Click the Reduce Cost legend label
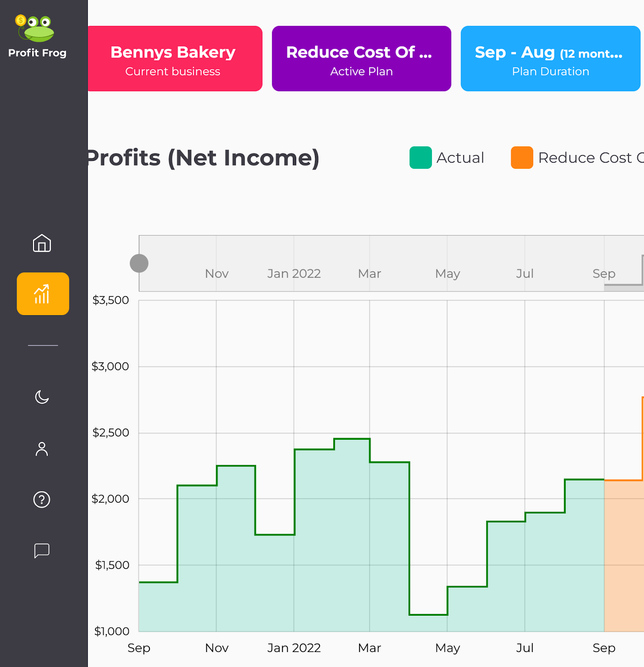Image resolution: width=644 pixels, height=667 pixels. point(591,158)
